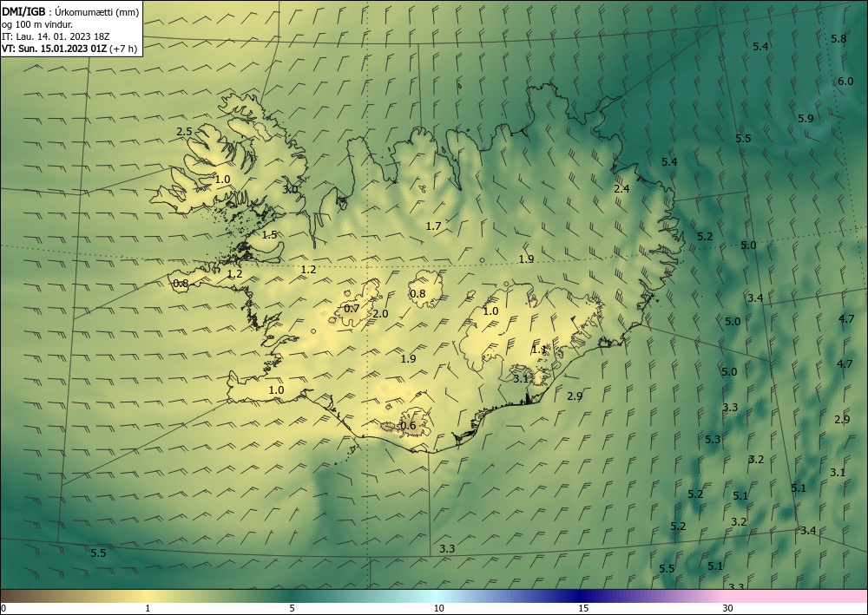Click the 5.8 value label
868x615 pixels.
point(838,39)
